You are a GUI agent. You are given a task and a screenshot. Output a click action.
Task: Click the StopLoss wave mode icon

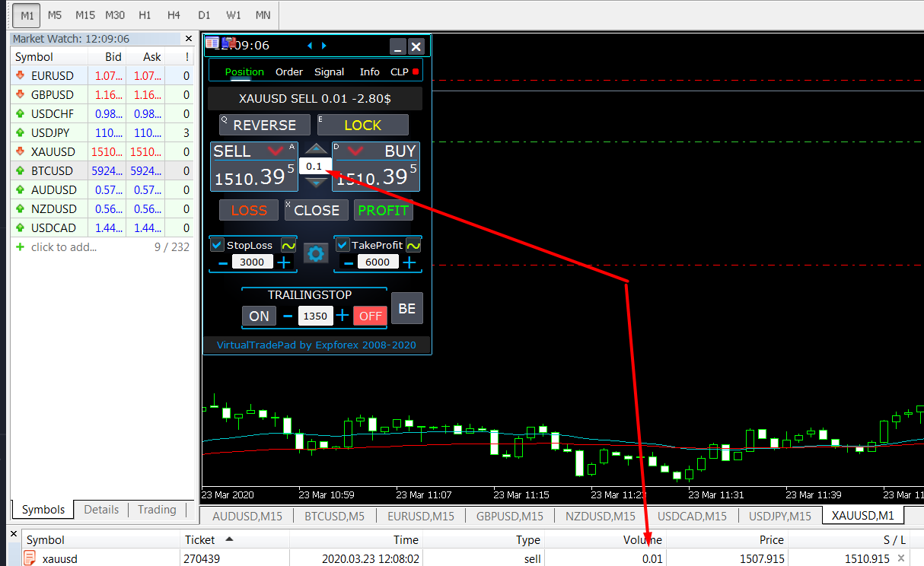coord(288,245)
